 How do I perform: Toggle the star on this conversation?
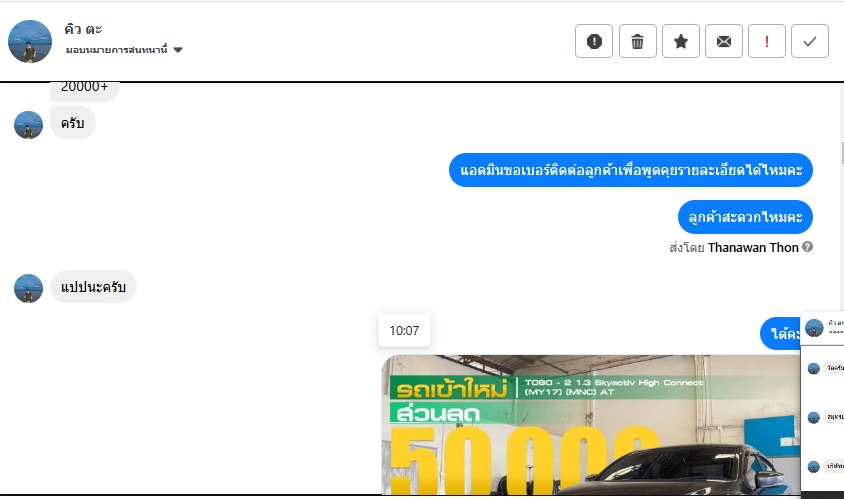pos(680,41)
